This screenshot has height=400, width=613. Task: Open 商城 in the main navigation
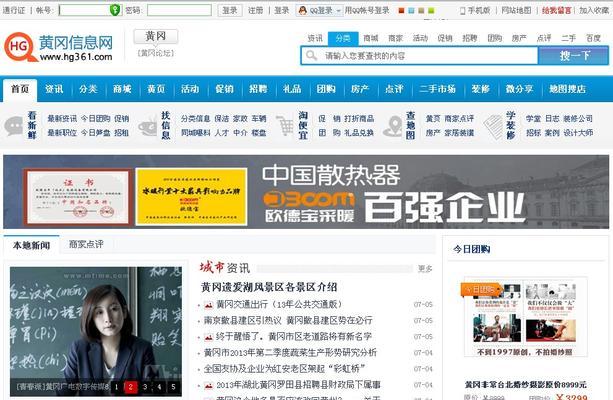[x=122, y=89]
